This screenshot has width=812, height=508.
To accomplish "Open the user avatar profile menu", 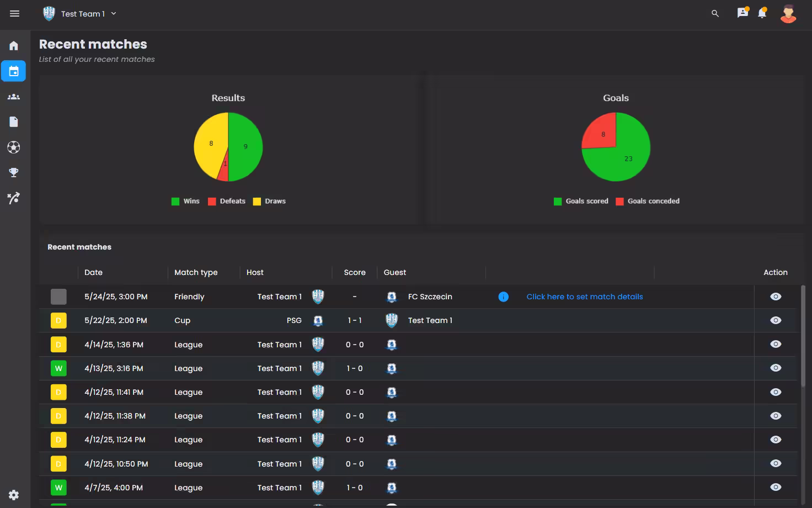I will (x=788, y=14).
